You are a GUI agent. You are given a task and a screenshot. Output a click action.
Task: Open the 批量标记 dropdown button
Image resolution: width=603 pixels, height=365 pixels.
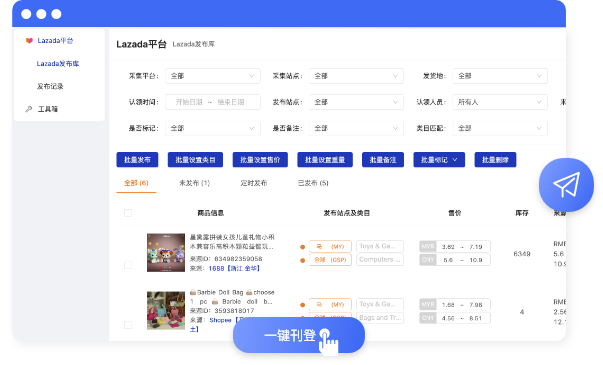[439, 160]
